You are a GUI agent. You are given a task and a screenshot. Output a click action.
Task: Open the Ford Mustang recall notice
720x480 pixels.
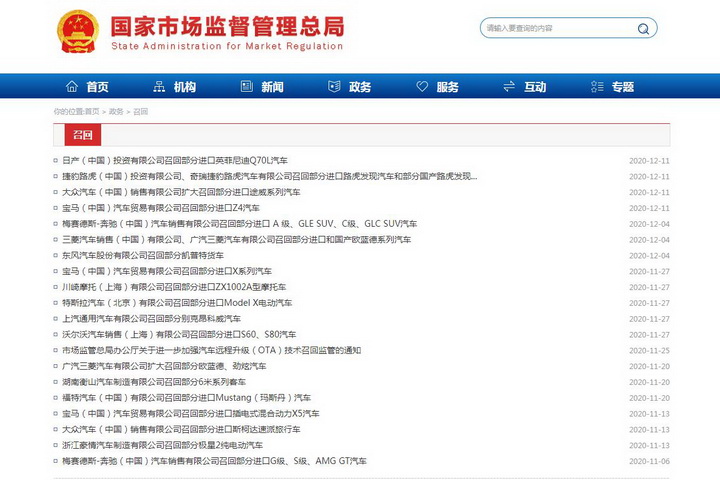[186, 398]
